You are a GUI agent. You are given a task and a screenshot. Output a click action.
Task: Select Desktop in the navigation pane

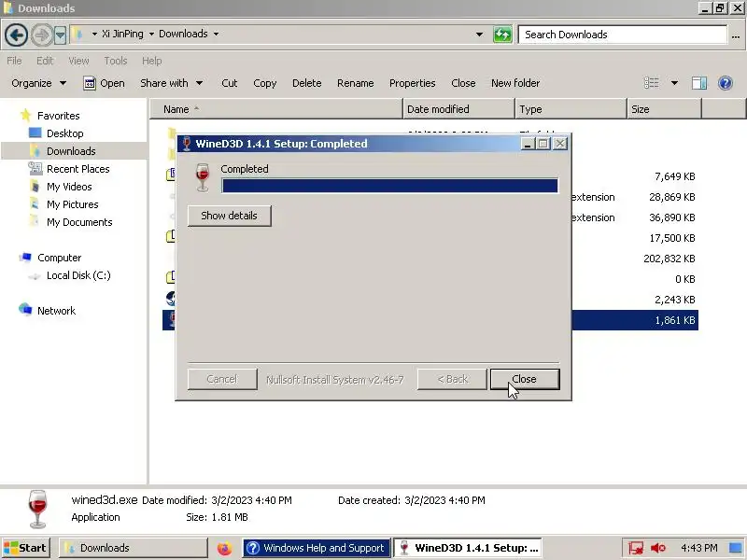click(64, 133)
